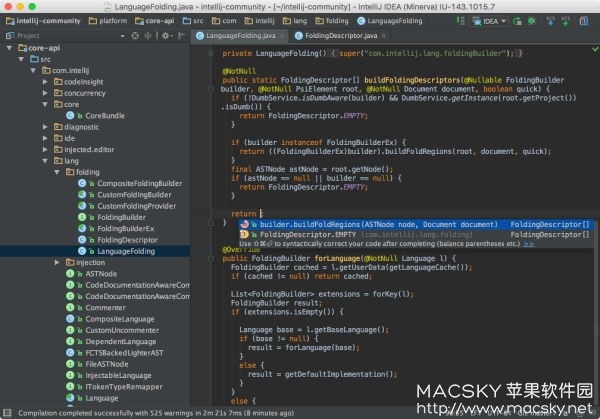Click the tool windows icon in status bar

pos(7,413)
